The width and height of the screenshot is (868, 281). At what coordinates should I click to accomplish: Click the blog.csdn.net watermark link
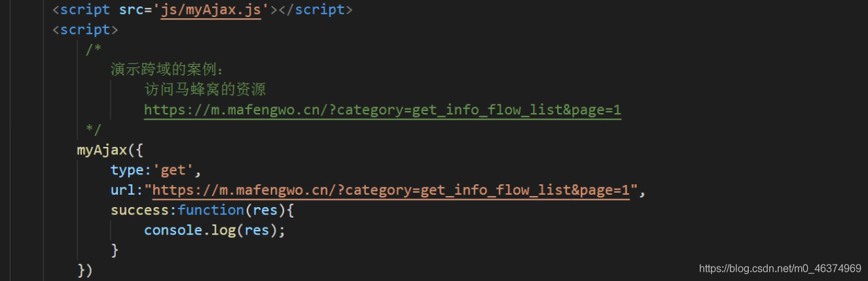click(x=780, y=269)
